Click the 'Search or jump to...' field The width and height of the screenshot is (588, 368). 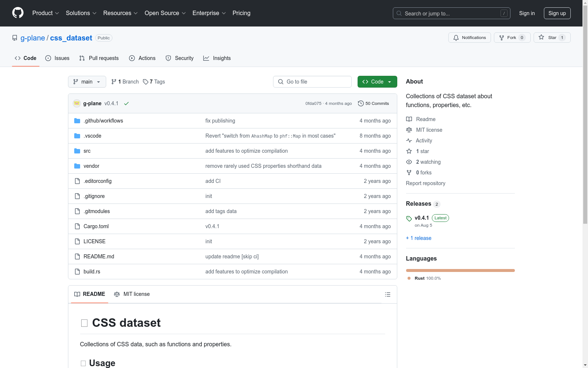pos(452,13)
